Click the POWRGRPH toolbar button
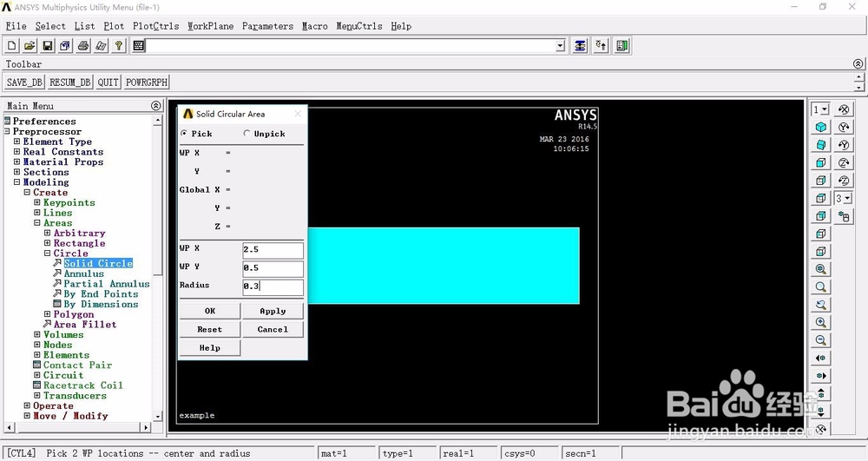This screenshot has width=868, height=461. pyautogui.click(x=146, y=82)
